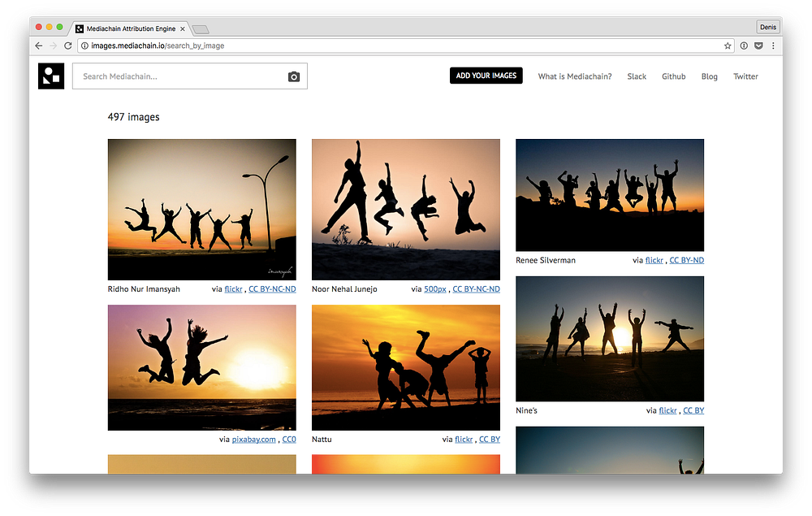Open the Twitter nav link
This screenshot has height=516, width=812.
pyautogui.click(x=745, y=76)
